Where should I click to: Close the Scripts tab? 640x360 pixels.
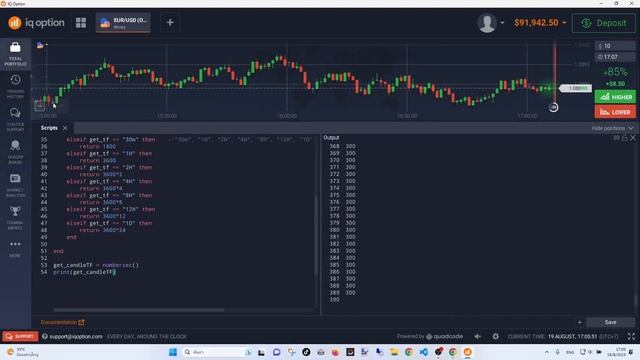pyautogui.click(x=65, y=128)
